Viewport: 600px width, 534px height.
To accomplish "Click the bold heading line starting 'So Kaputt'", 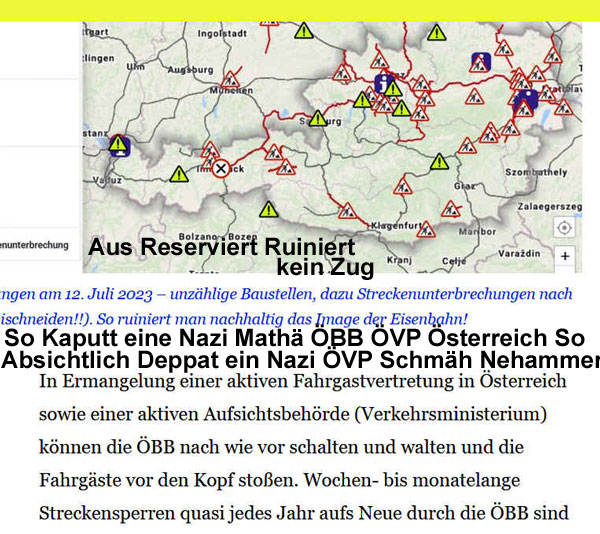I will pos(295,337).
